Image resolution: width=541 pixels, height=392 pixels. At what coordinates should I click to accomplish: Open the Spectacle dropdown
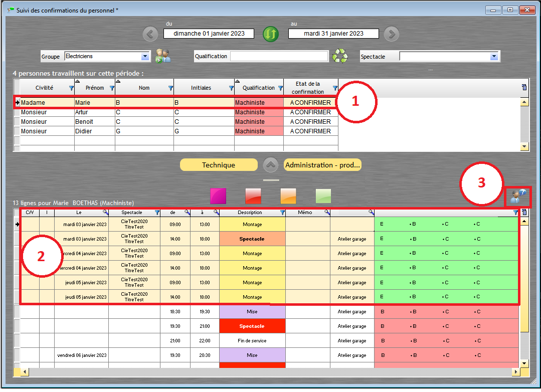[494, 56]
